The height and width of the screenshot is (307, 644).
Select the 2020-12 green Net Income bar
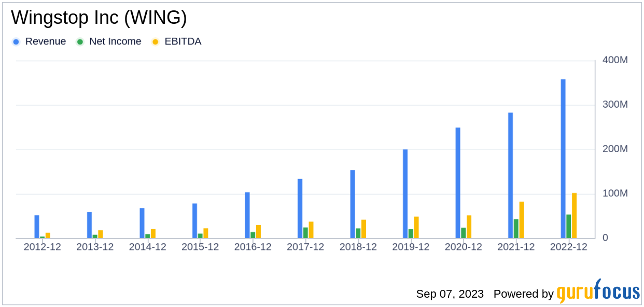point(464,233)
